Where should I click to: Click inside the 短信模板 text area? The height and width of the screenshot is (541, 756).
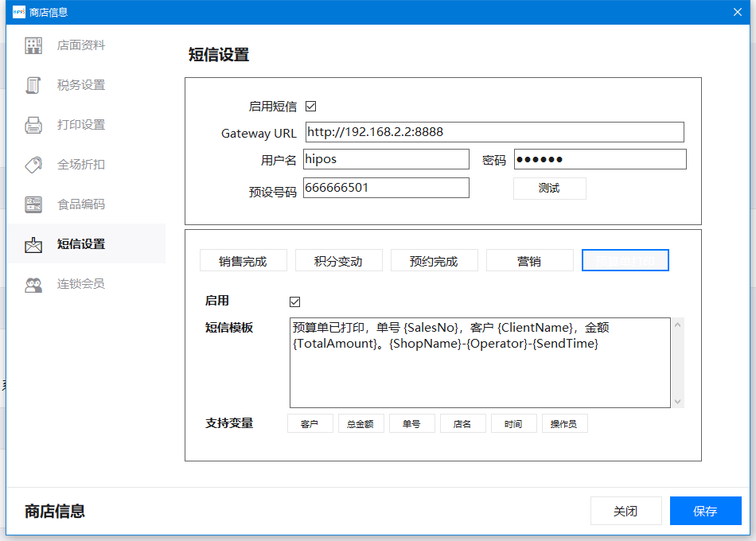pos(480,363)
